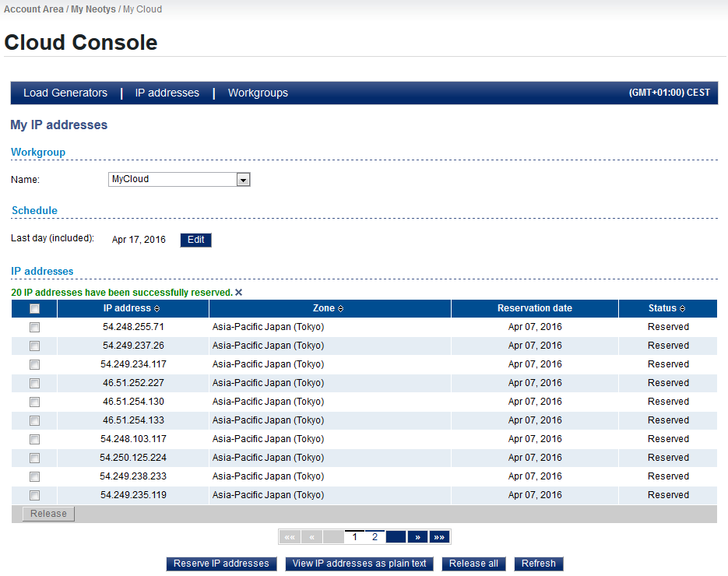Tick the checkbox for IP 54.249.235.119

34,496
